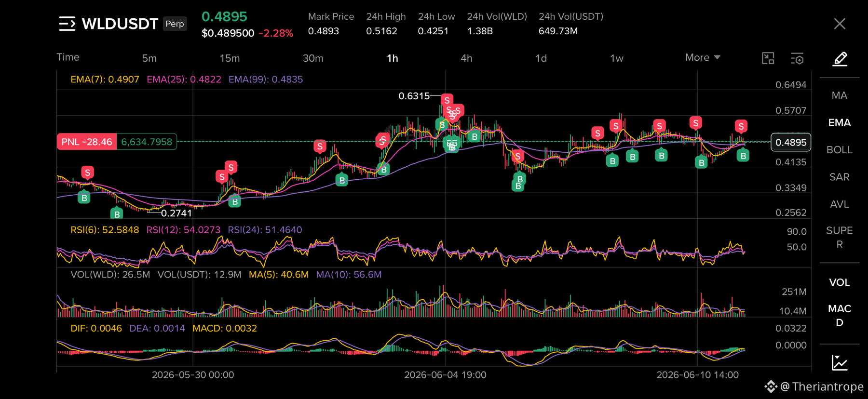Click the 2026-06-10 14:00 date label
This screenshot has height=399, width=868.
click(697, 375)
